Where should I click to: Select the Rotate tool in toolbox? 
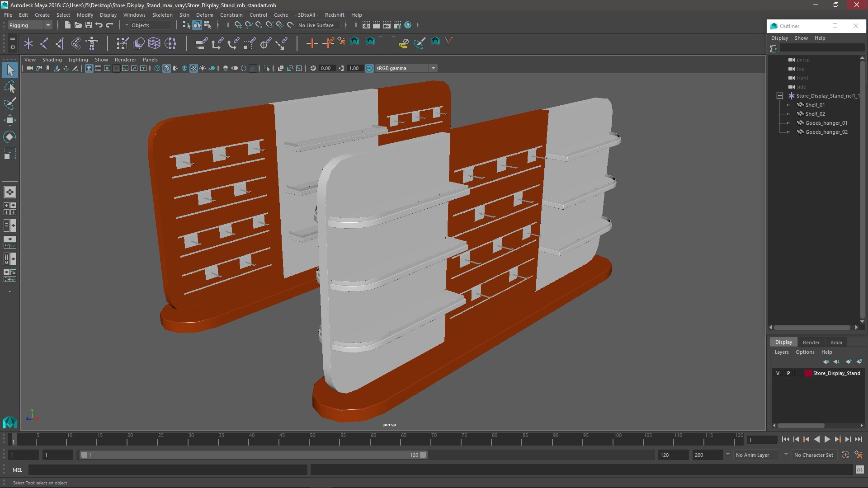[9, 137]
